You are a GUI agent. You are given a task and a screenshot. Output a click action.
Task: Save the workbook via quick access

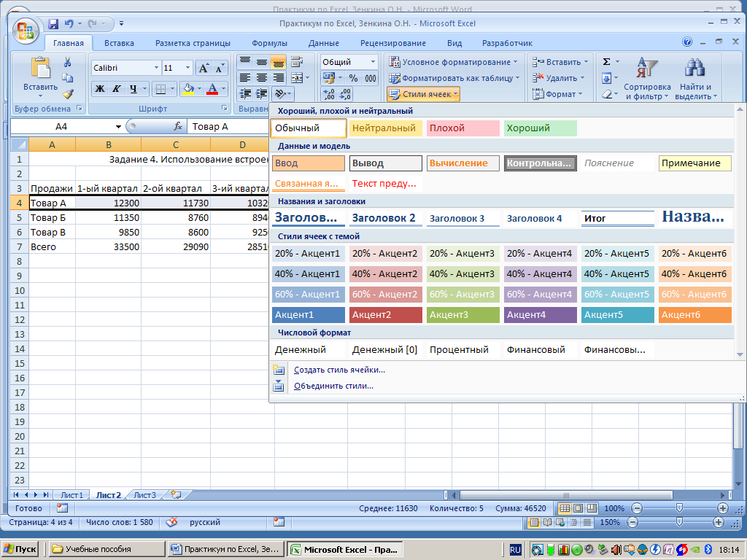[x=53, y=23]
